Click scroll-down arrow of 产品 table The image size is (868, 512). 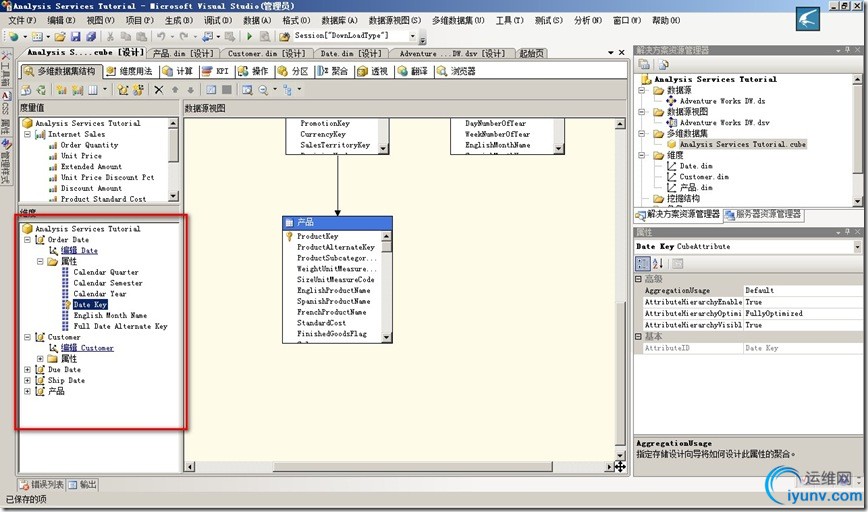(387, 337)
